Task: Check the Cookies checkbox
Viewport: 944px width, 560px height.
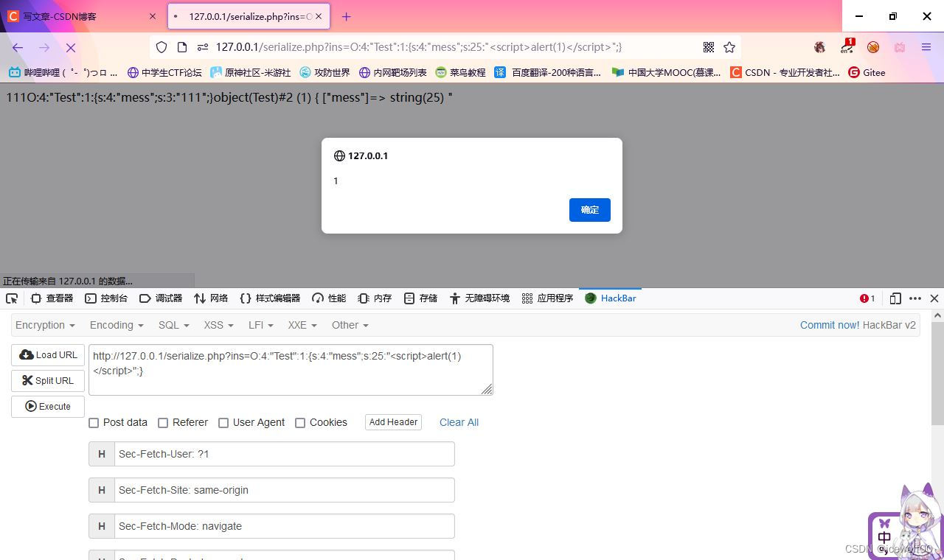Action: coord(300,423)
